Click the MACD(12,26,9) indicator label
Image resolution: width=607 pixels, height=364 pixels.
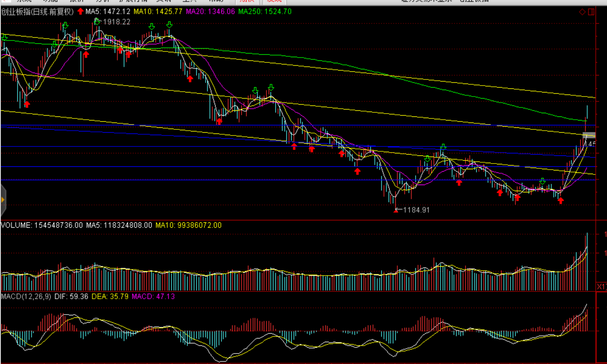[26, 297]
